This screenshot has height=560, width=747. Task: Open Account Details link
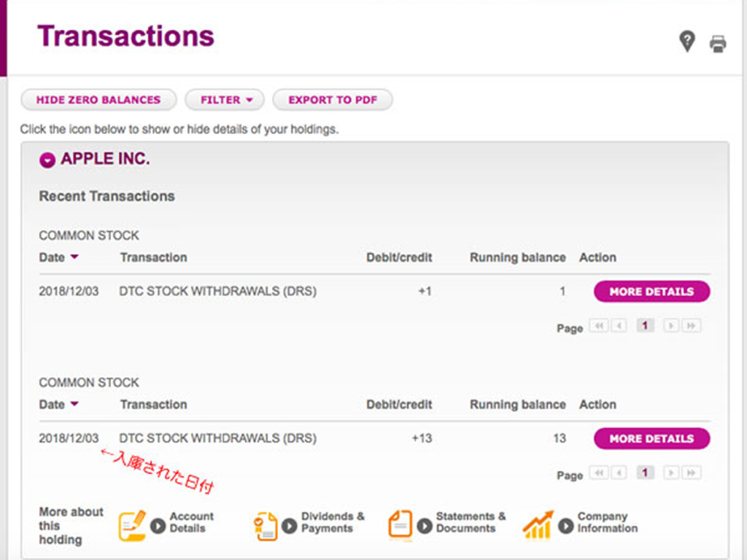point(192,522)
